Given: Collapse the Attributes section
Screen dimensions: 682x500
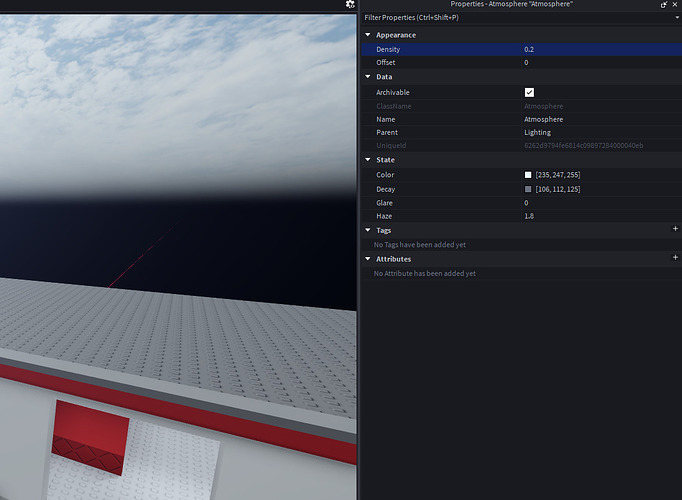Looking at the screenshot, I should [x=368, y=259].
